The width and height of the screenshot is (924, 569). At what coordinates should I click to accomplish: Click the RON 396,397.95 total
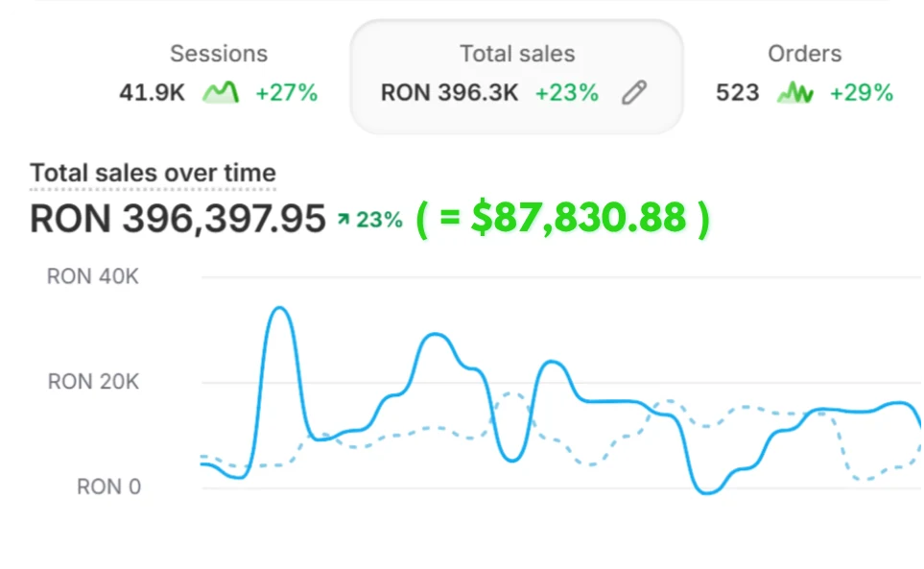pyautogui.click(x=178, y=219)
